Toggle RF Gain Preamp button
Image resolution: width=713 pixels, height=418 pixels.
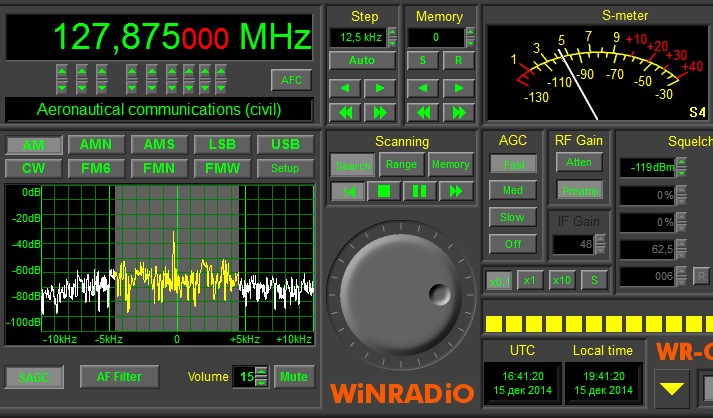[x=580, y=191]
